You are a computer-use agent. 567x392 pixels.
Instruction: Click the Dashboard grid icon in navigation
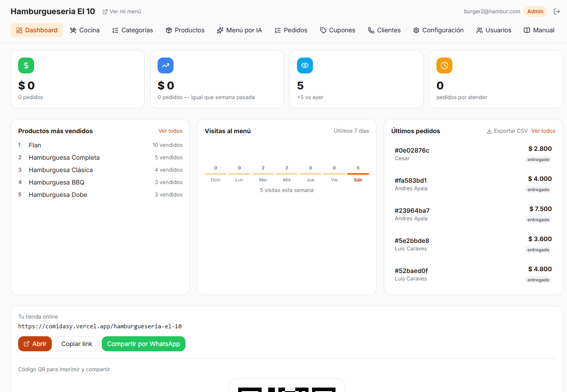19,30
